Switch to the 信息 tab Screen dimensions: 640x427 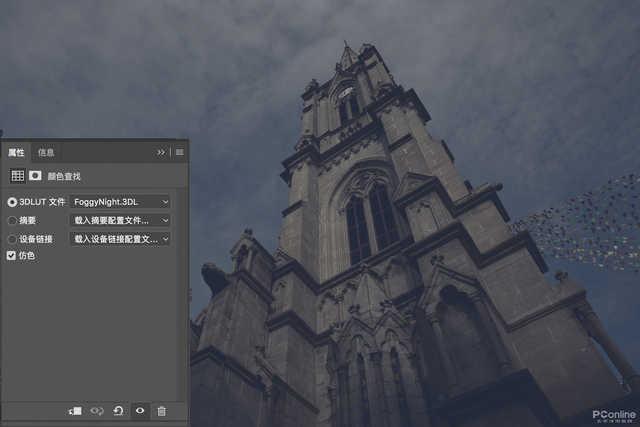[x=46, y=152]
